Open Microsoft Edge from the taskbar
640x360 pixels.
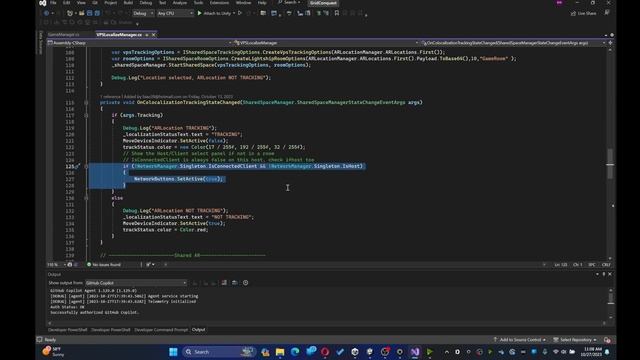click(x=295, y=352)
